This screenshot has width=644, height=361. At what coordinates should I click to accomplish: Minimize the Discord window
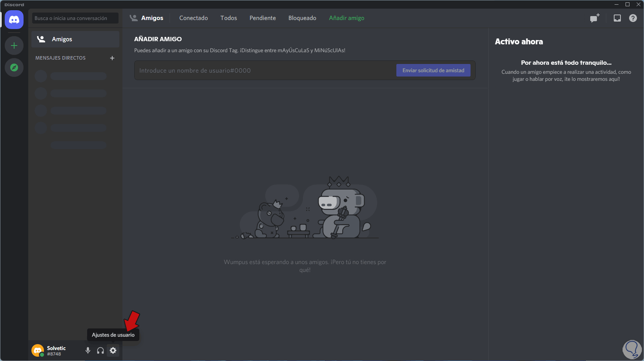(617, 4)
